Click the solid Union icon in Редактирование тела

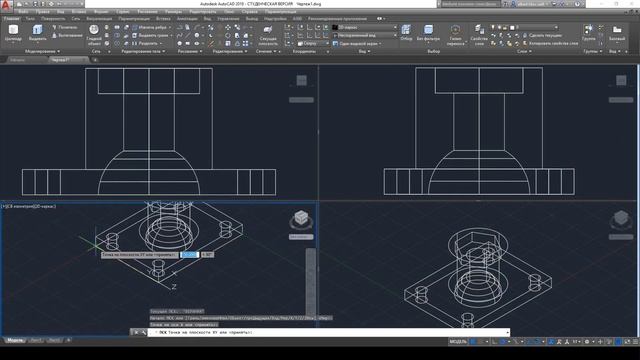pos(117,27)
